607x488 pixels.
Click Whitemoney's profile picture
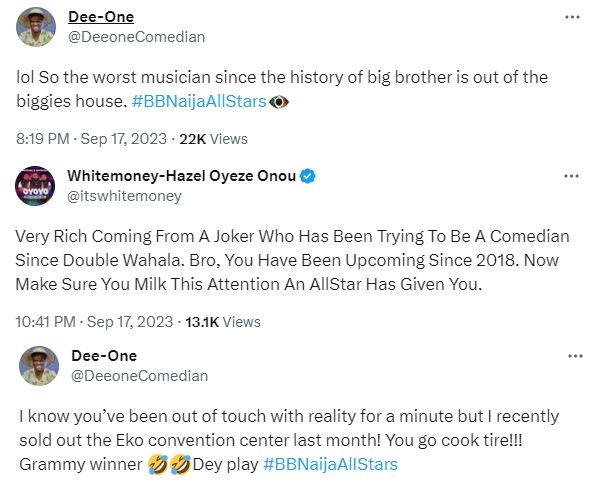(x=36, y=186)
